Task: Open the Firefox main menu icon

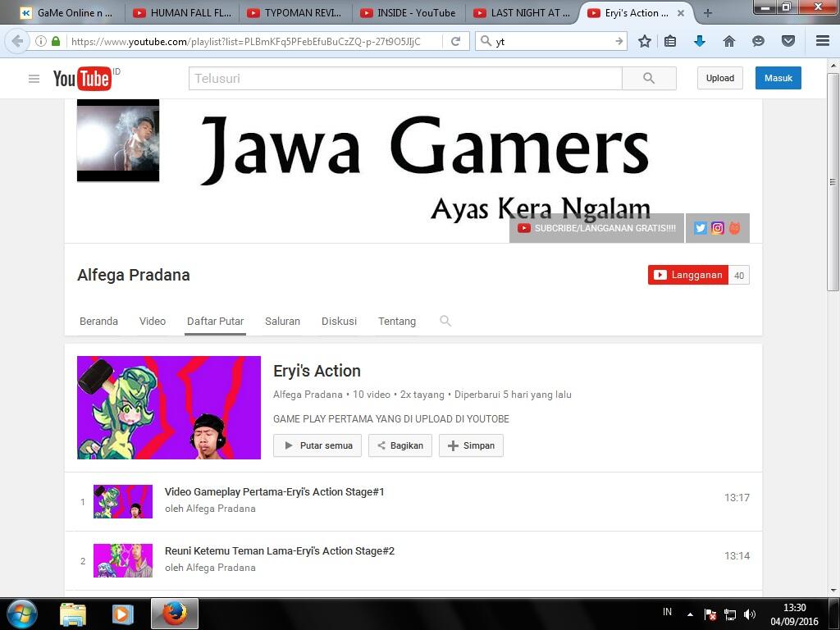Action: (x=822, y=41)
